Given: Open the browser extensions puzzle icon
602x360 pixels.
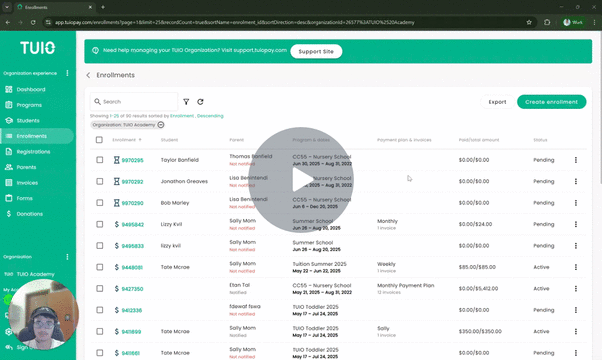Looking at the screenshot, I should (547, 22).
